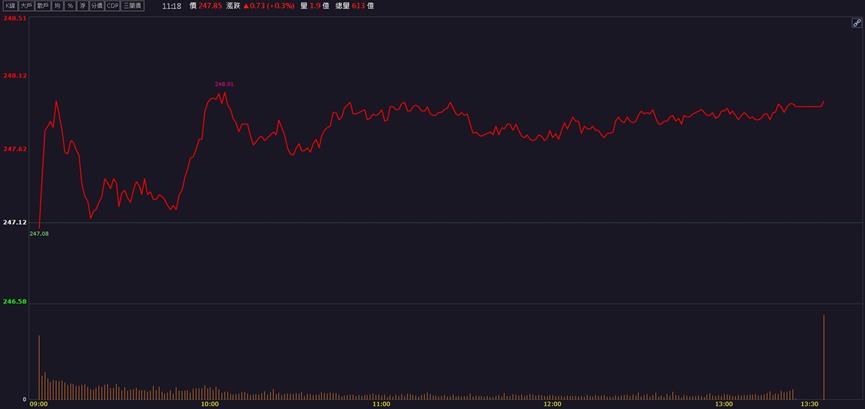
Task: Toggle the 散戶 indicator button
Action: [x=42, y=6]
